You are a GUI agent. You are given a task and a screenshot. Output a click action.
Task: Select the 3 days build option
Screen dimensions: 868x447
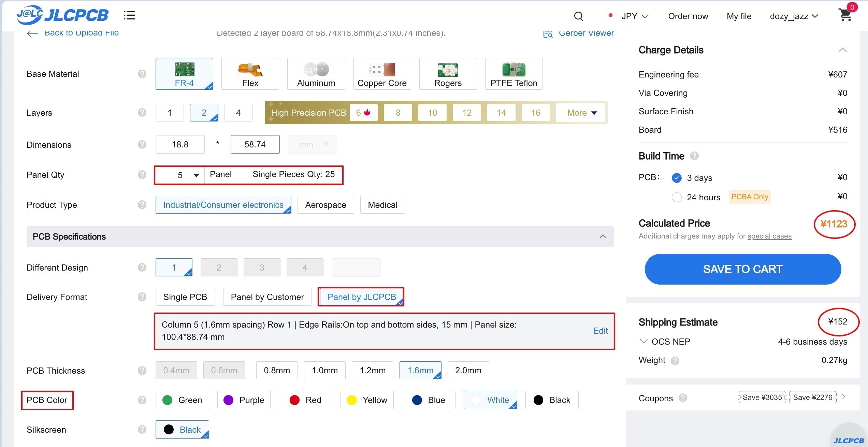pos(677,178)
